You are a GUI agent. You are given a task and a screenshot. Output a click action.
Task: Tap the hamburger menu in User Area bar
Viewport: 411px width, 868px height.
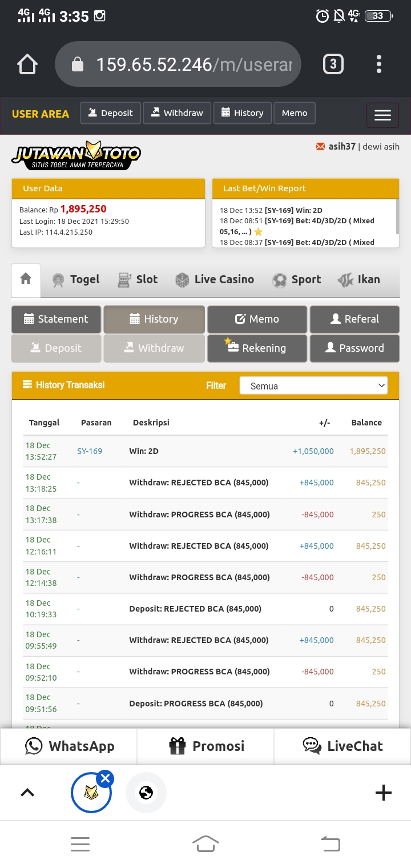click(382, 115)
